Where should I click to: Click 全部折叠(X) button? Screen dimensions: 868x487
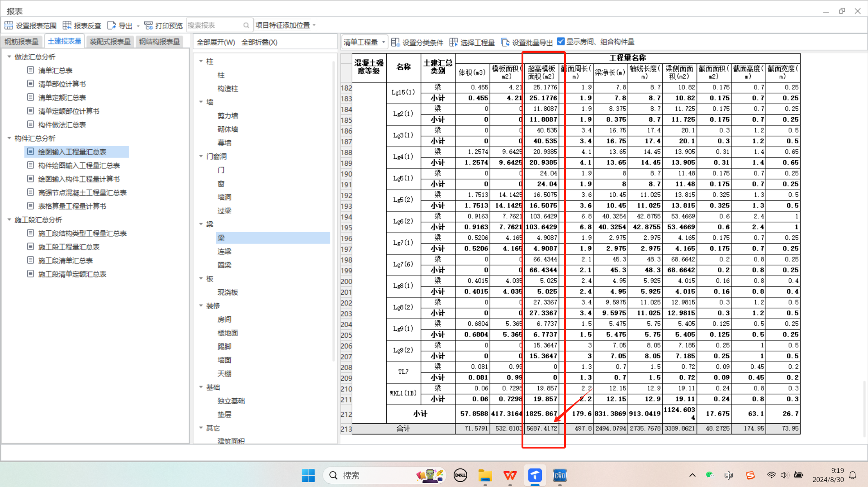(259, 42)
